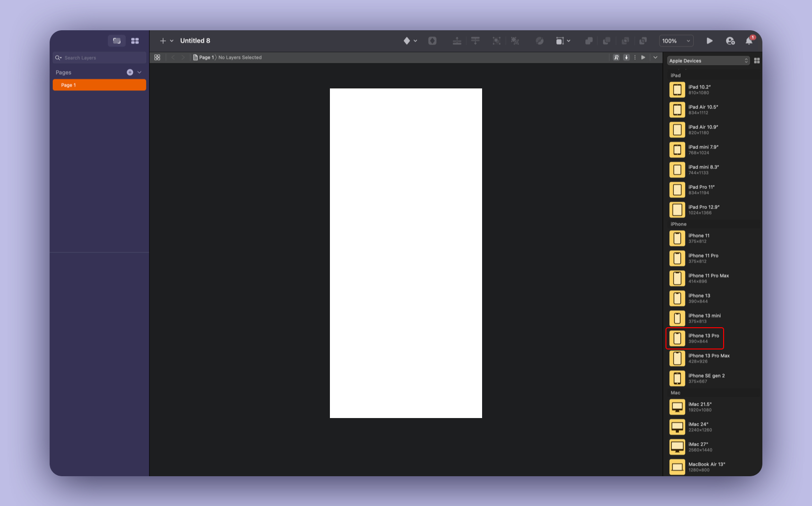Click the Search Layers field
Image resolution: width=812 pixels, height=506 pixels.
pos(99,57)
